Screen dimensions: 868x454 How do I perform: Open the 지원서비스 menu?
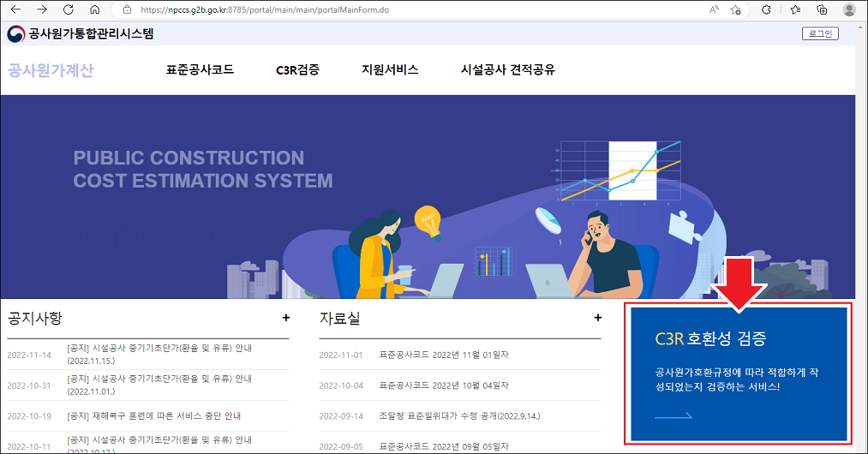[x=390, y=69]
